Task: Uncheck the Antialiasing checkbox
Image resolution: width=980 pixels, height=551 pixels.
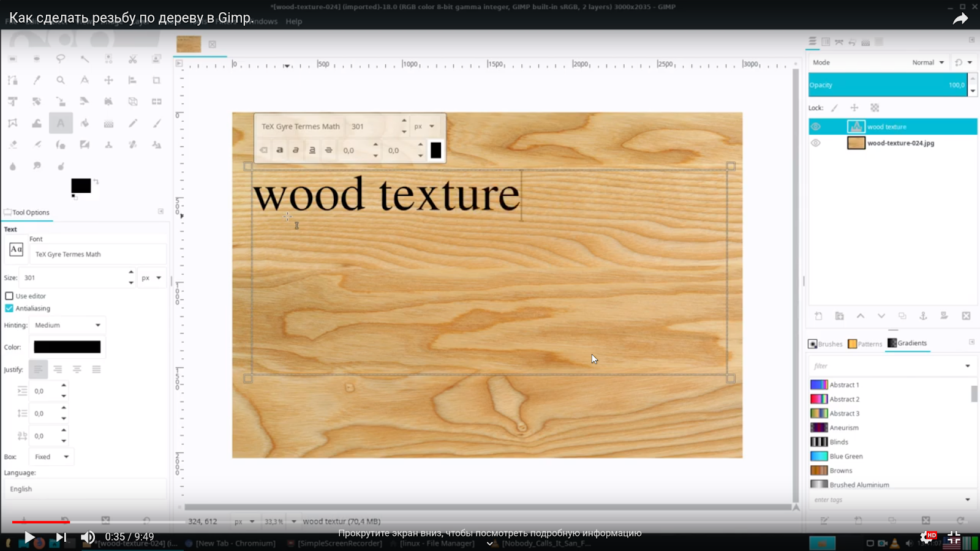Action: coord(9,308)
